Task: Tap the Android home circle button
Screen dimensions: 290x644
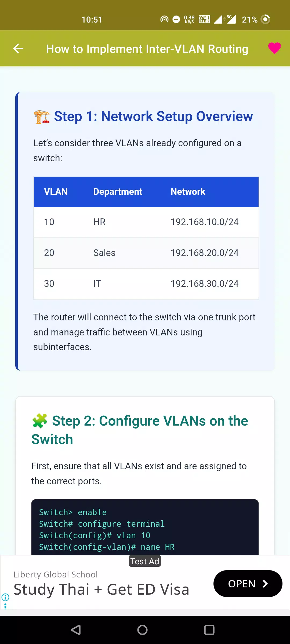Action: (x=142, y=630)
